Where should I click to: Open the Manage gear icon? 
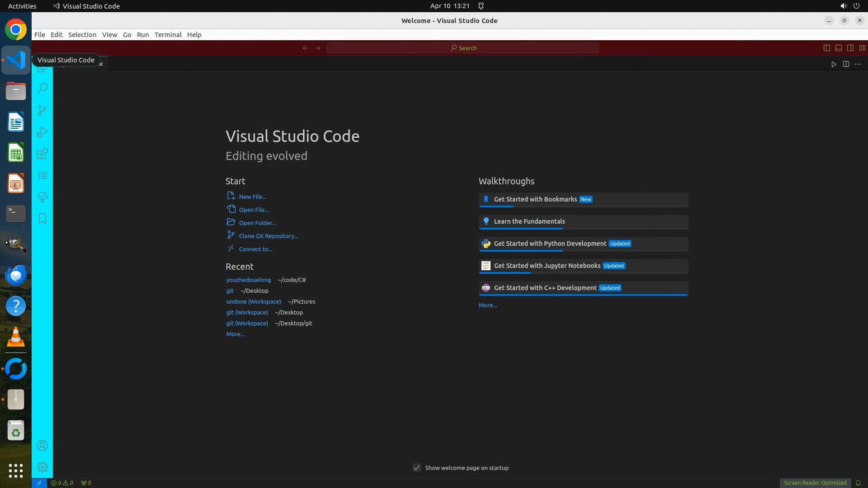point(42,467)
